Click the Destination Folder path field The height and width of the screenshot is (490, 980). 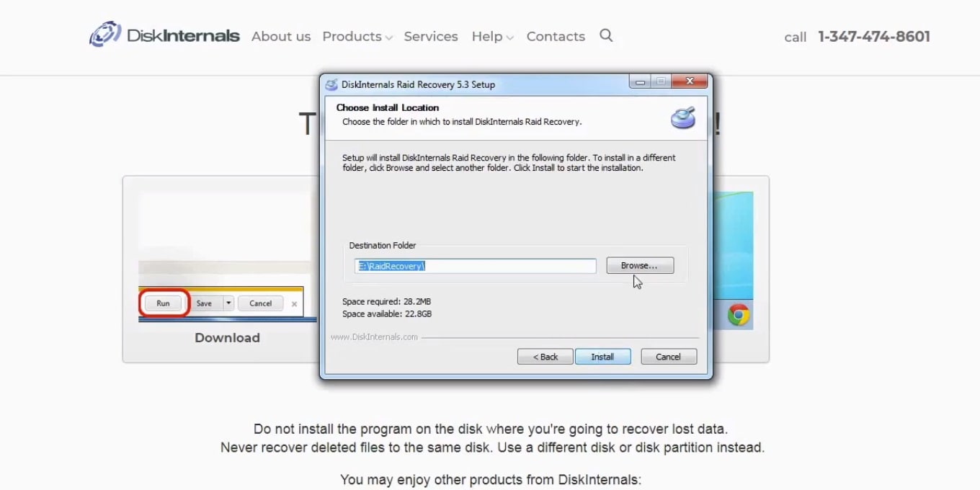coord(476,266)
